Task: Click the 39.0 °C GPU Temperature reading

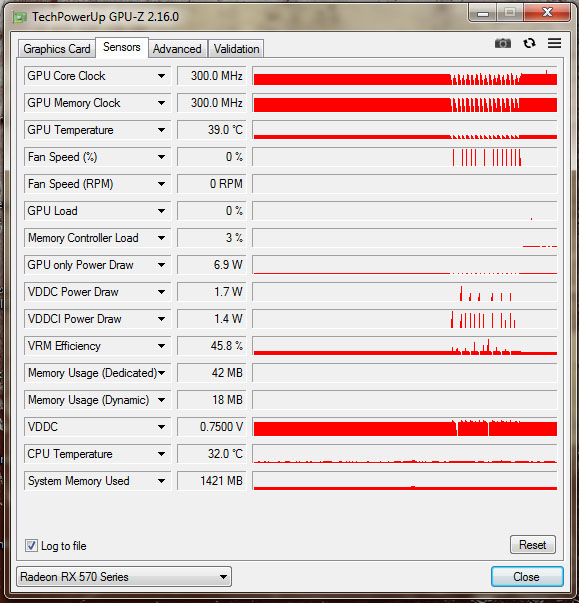Action: point(211,130)
